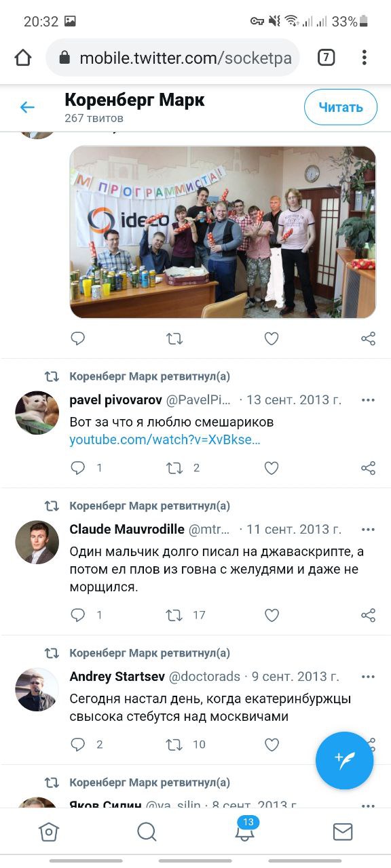Image resolution: width=391 pixels, height=868 pixels.
Task: Open the Home tab in bottom bar
Action: [49, 832]
